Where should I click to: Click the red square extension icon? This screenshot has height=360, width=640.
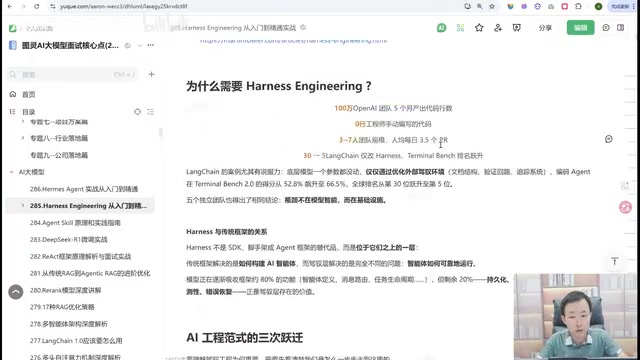click(x=564, y=7)
